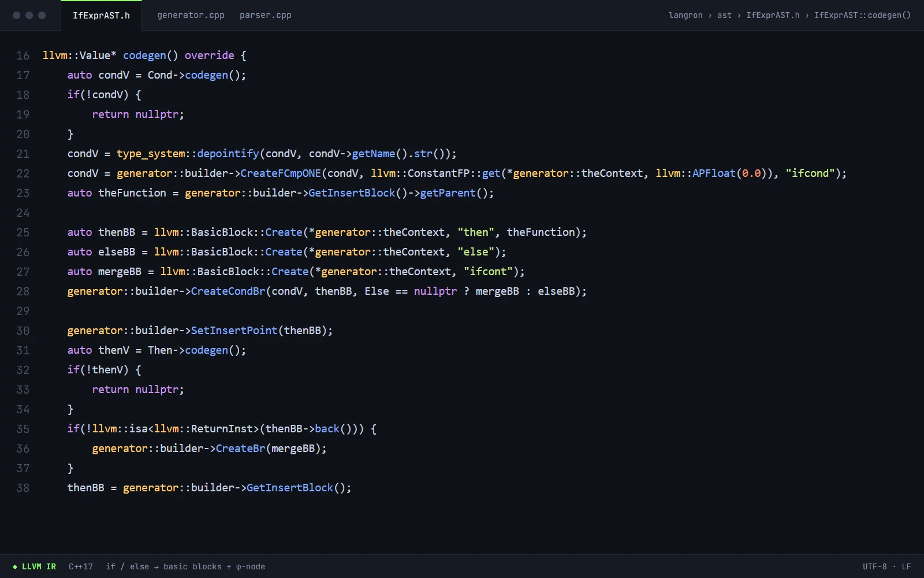The image size is (924, 578).
Task: Click 'CreateCondBr' on line 28
Action: click(x=228, y=291)
